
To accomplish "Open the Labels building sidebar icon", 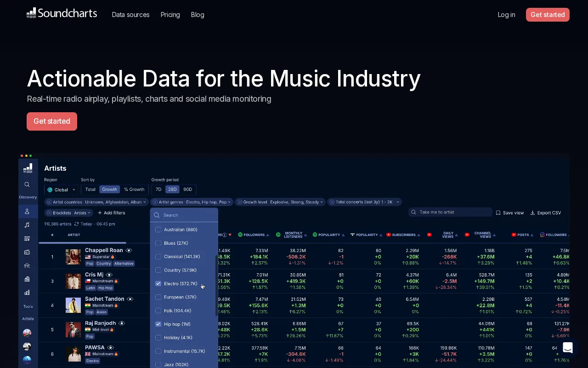I will (x=27, y=279).
